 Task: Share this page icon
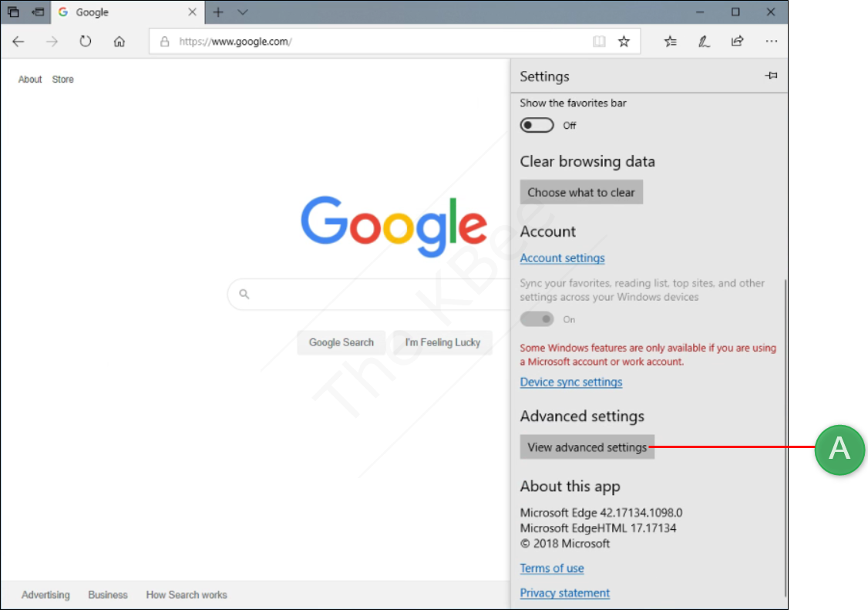tap(738, 42)
